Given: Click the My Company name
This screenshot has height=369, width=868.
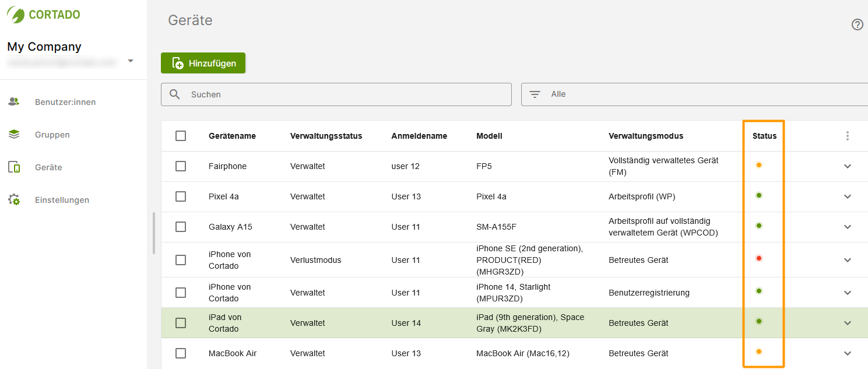Looking at the screenshot, I should [44, 47].
